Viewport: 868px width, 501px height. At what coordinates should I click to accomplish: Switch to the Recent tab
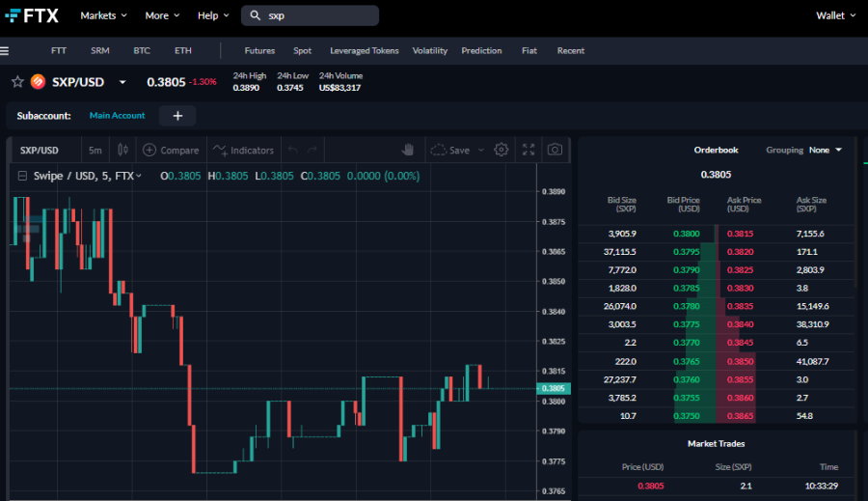[571, 50]
